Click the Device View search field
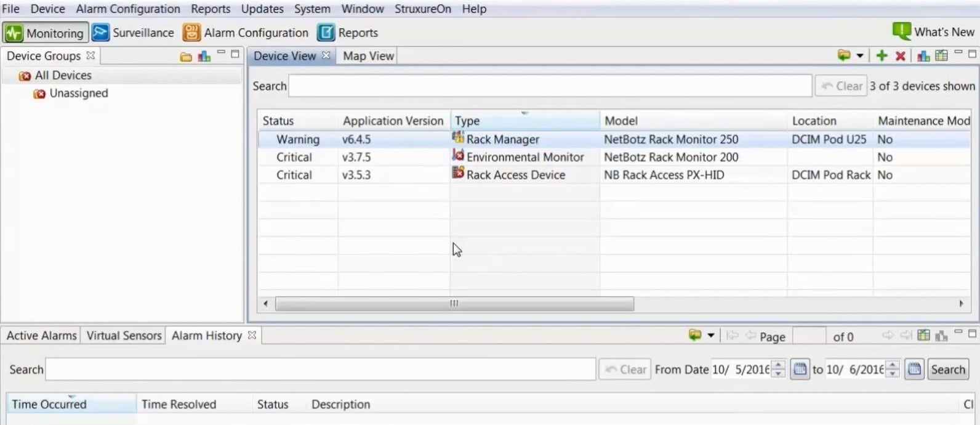The image size is (980, 425). tap(550, 86)
